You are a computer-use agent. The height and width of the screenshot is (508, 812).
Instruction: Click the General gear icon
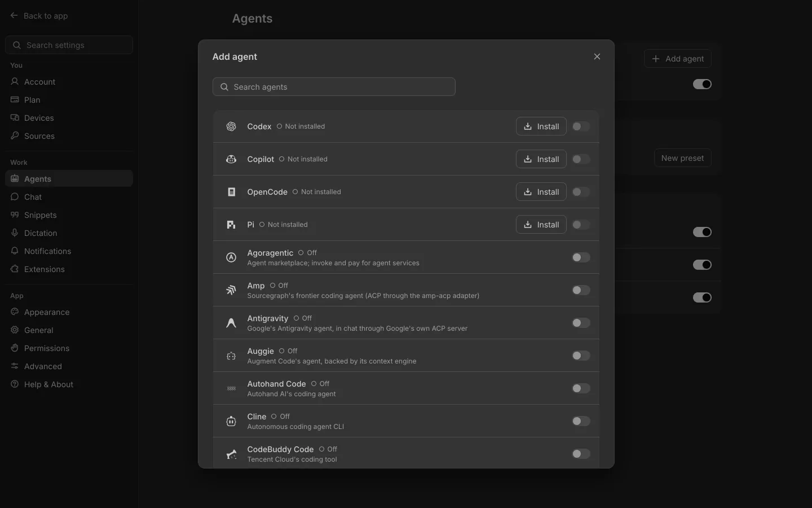pos(15,330)
